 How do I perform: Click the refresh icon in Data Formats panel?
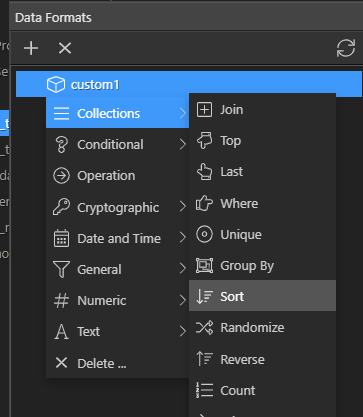pos(345,48)
